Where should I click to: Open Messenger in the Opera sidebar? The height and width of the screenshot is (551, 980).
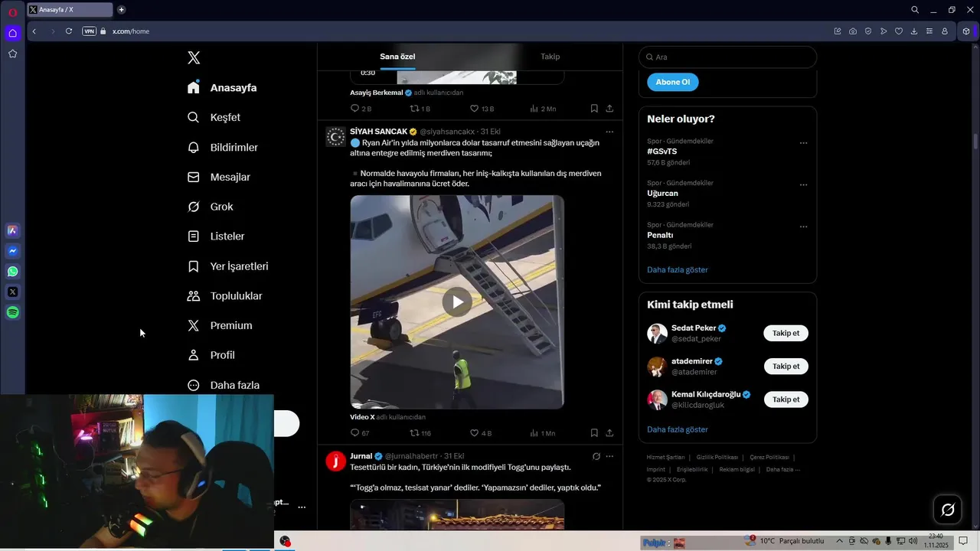(13, 251)
